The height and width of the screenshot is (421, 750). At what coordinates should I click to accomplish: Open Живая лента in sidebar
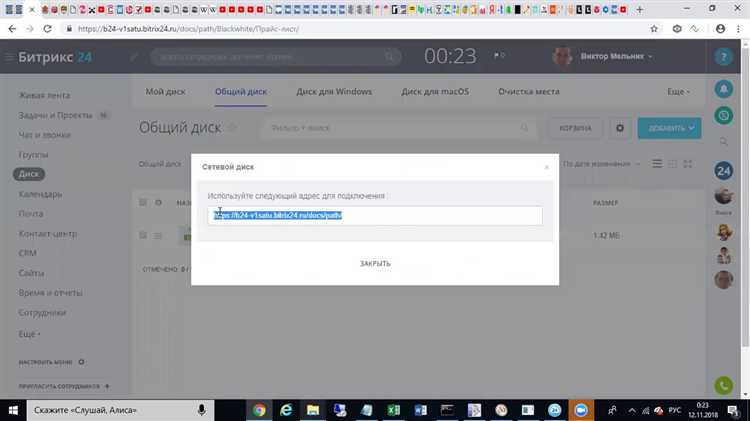44,95
